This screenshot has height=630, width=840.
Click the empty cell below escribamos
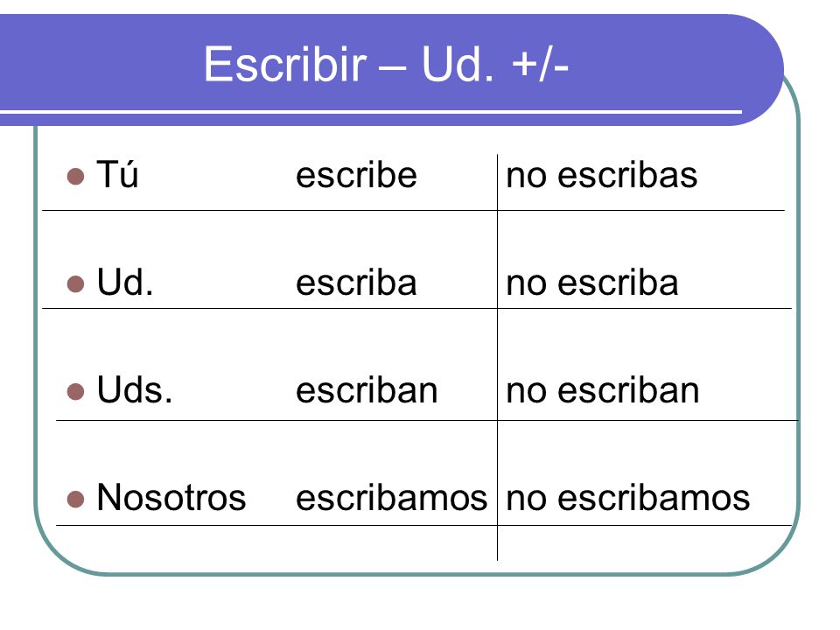point(276,543)
